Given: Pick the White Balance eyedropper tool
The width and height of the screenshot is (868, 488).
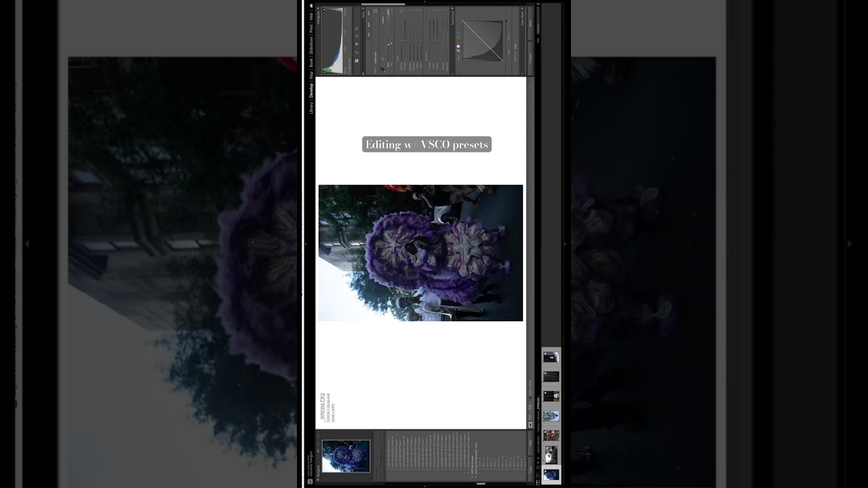Looking at the screenshot, I should (383, 69).
